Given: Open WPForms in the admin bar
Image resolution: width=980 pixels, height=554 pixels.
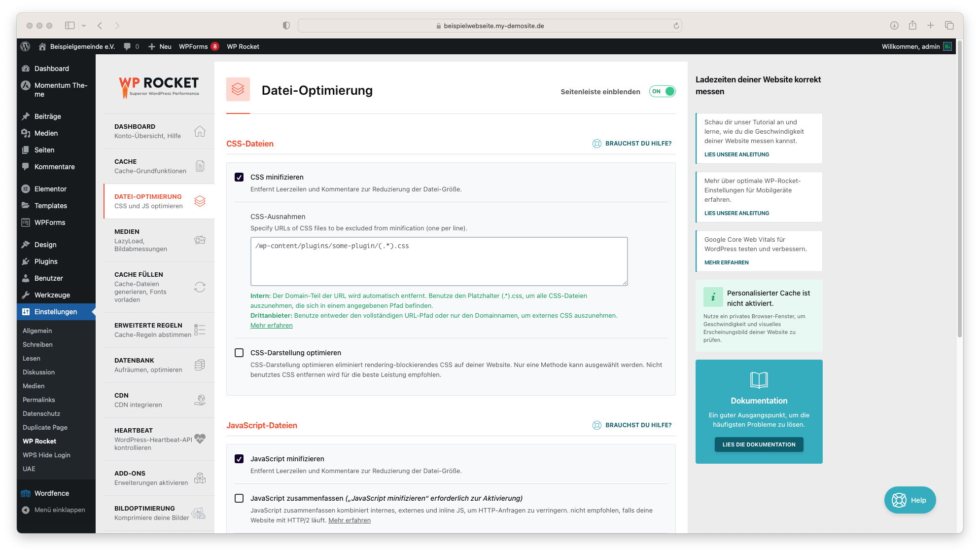Looking at the screenshot, I should click(x=199, y=46).
